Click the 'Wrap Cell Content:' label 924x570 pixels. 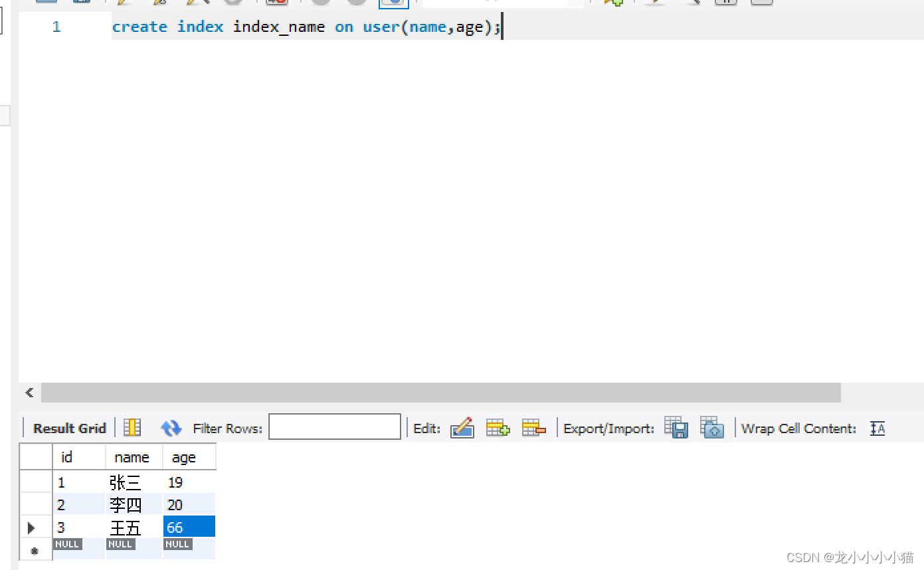[798, 428]
